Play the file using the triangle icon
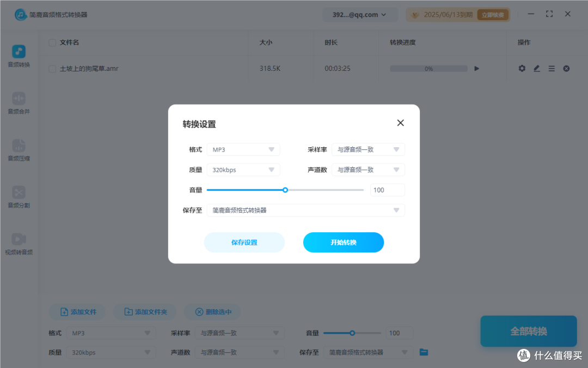The height and width of the screenshot is (368, 588). click(x=476, y=68)
